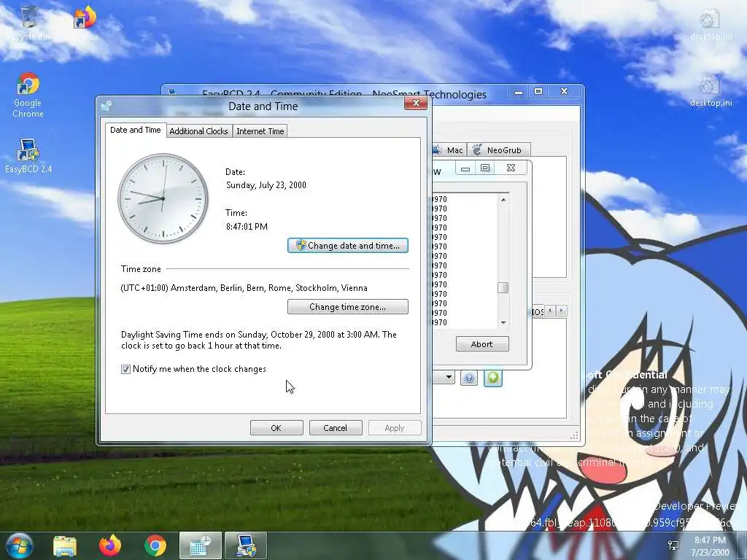Click the taskbar clock showing 8:47 PM
Image resolution: width=747 pixels, height=560 pixels.
(x=710, y=546)
